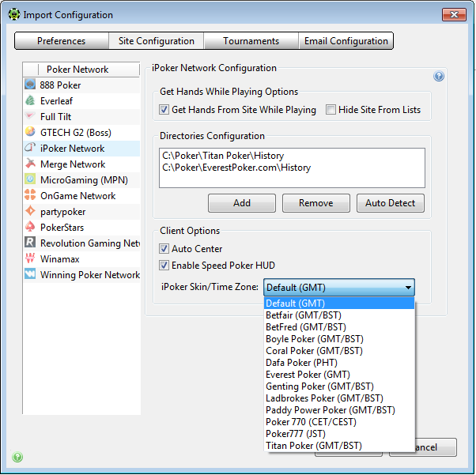Choose Coral Poker (GMT/BST) entry
This screenshot has height=475, width=476.
click(339, 351)
